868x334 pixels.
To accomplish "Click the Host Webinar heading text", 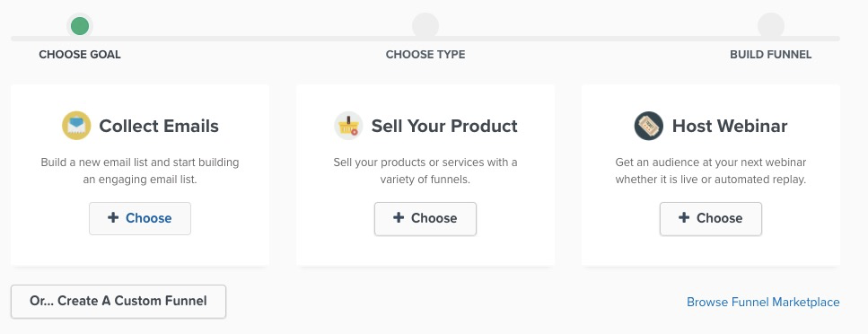I will 730,126.
